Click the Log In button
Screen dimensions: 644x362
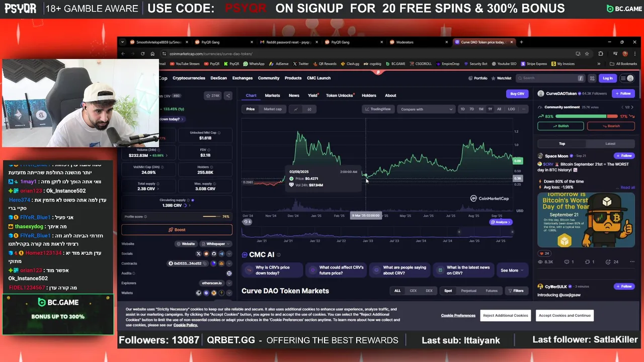tap(608, 78)
